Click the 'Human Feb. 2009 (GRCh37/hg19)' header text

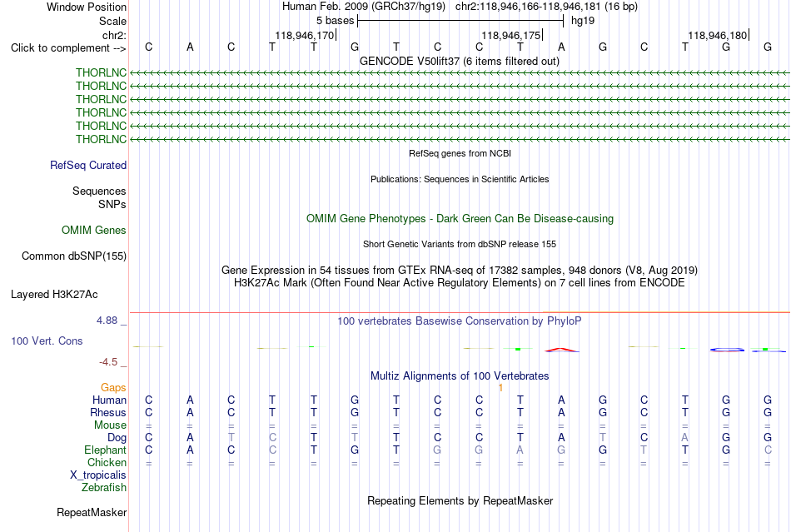pos(364,7)
